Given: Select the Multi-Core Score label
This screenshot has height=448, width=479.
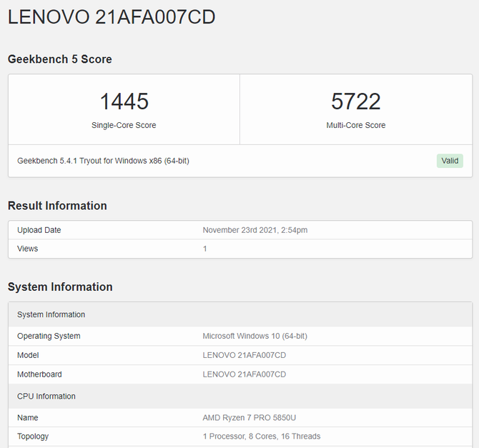Looking at the screenshot, I should [355, 125].
